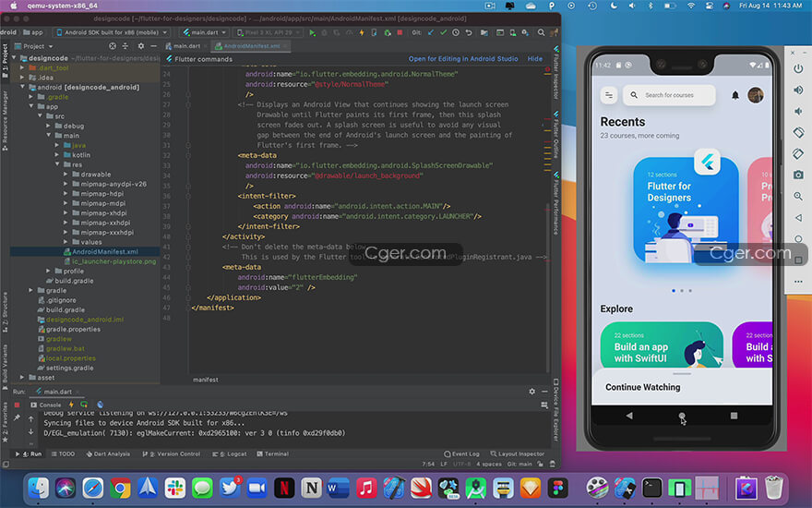This screenshot has height=508, width=812.
Task: Trigger Flutter hot reload lightning icon in the toolbar
Action: [362, 32]
